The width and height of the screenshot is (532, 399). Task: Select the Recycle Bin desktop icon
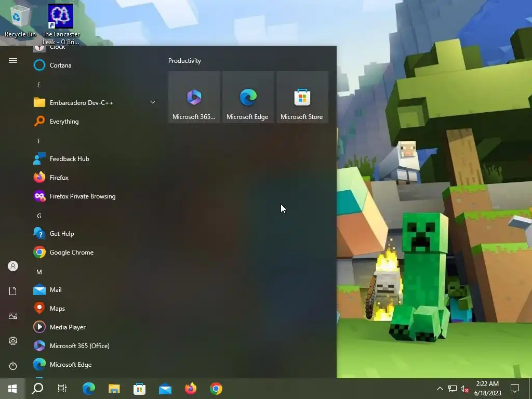pos(20,21)
